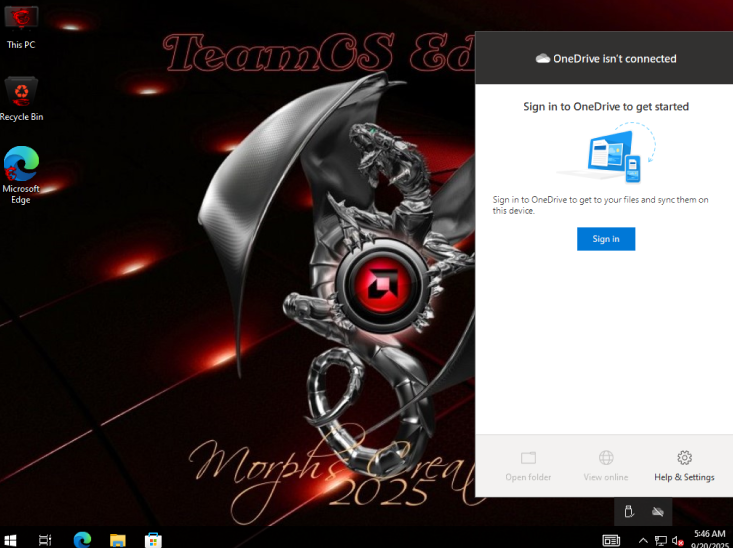Viewport: 733px width, 548px height.
Task: Click the muted volume tray icon
Action: pos(678,541)
